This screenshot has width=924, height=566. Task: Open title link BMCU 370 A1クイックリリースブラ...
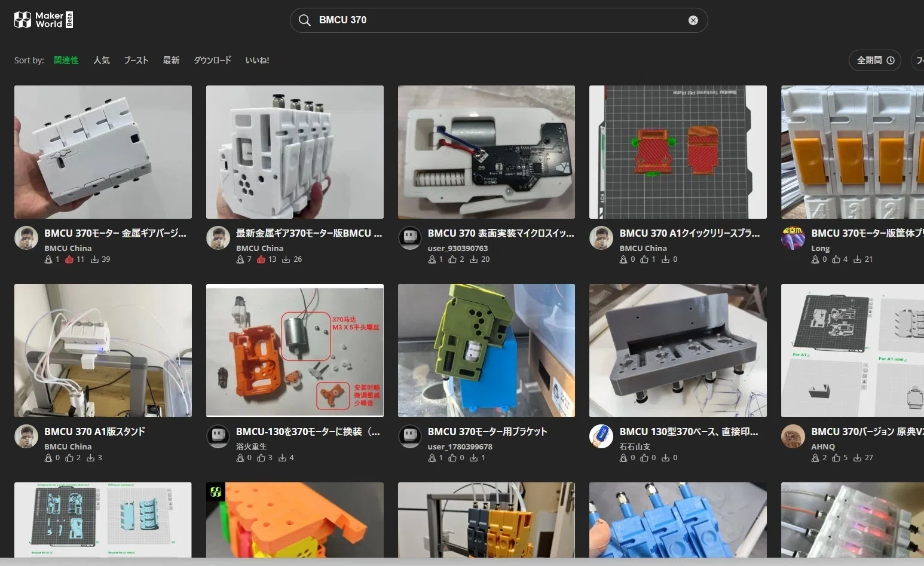[690, 234]
